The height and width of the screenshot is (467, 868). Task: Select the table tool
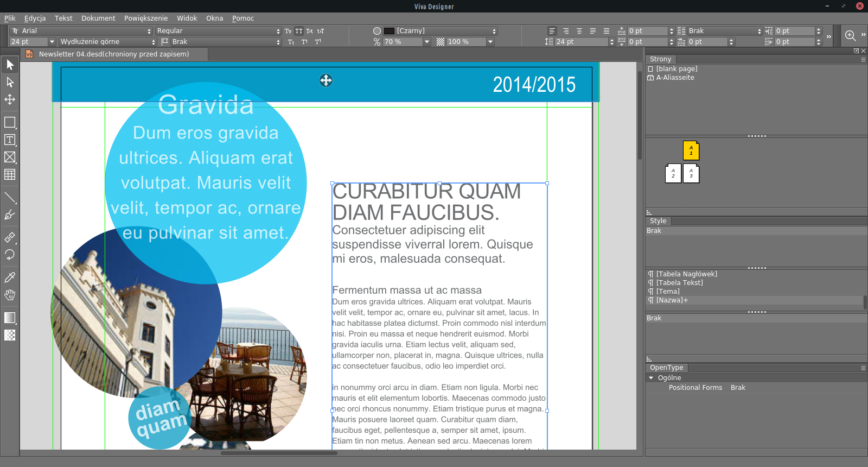(10, 174)
